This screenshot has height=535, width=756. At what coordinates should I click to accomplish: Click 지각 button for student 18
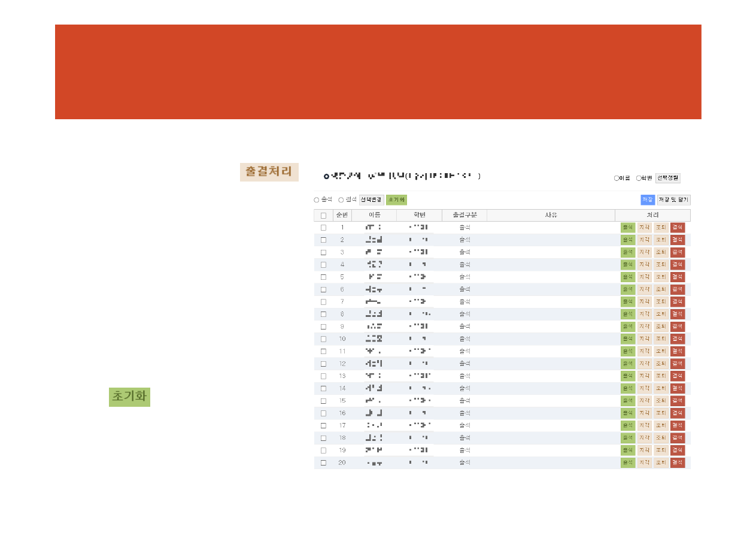(x=644, y=438)
